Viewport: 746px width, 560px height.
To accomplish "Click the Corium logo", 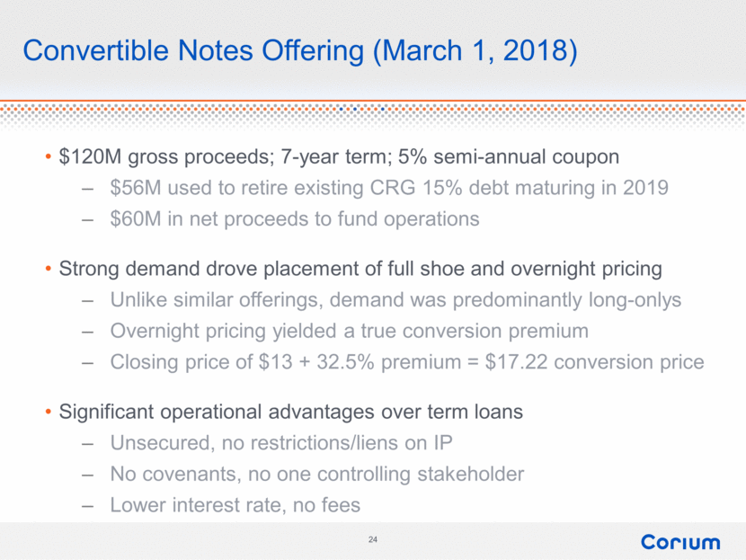I will [x=680, y=542].
